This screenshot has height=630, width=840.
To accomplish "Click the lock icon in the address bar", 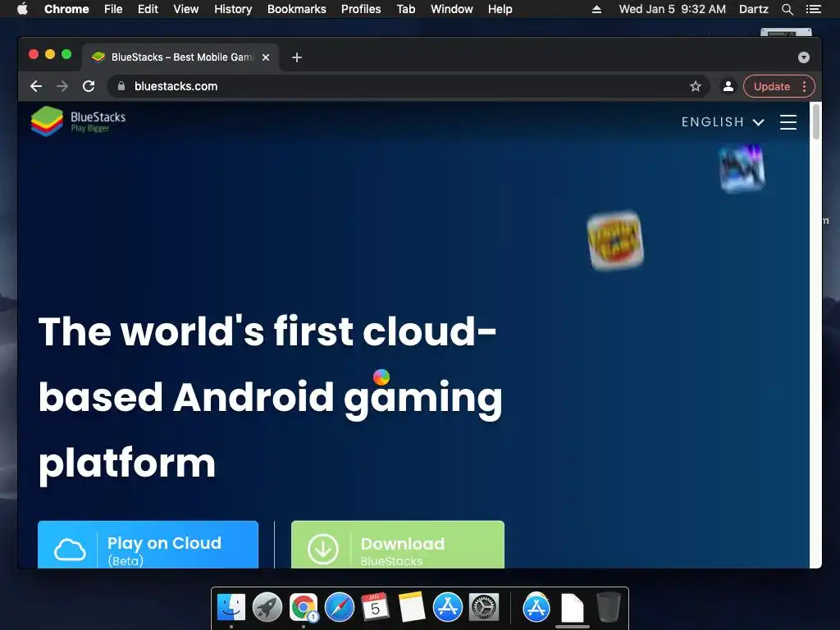I will (x=121, y=85).
